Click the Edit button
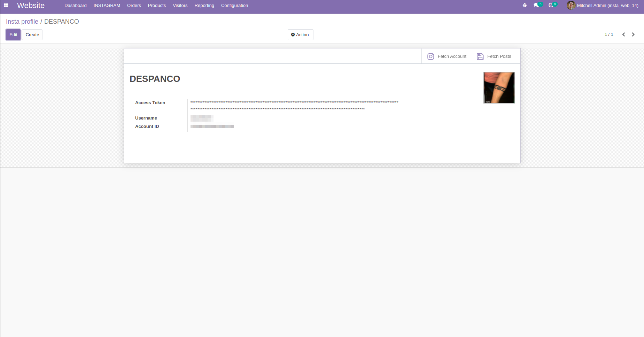Screen dimensions: 644x337 point(13,35)
